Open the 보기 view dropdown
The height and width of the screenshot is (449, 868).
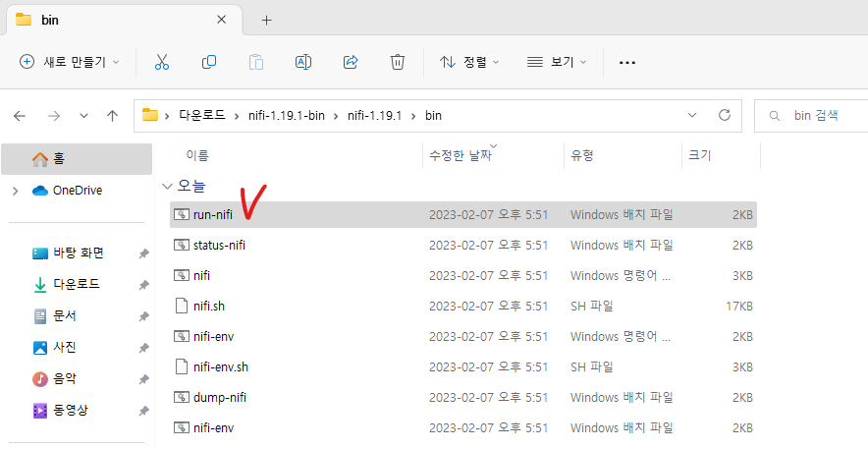coord(557,62)
